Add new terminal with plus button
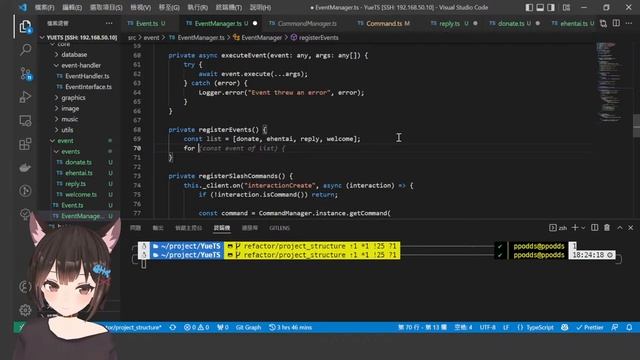Viewport: 640px width, 360px height. pyautogui.click(x=575, y=227)
